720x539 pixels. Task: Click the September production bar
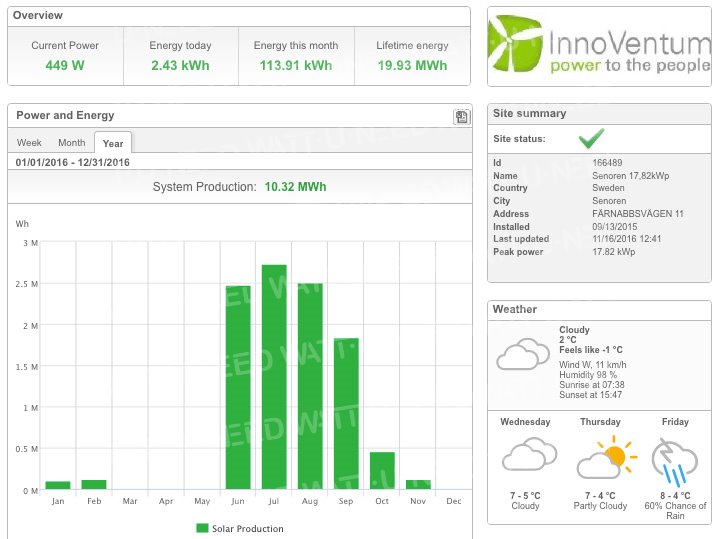pos(346,413)
